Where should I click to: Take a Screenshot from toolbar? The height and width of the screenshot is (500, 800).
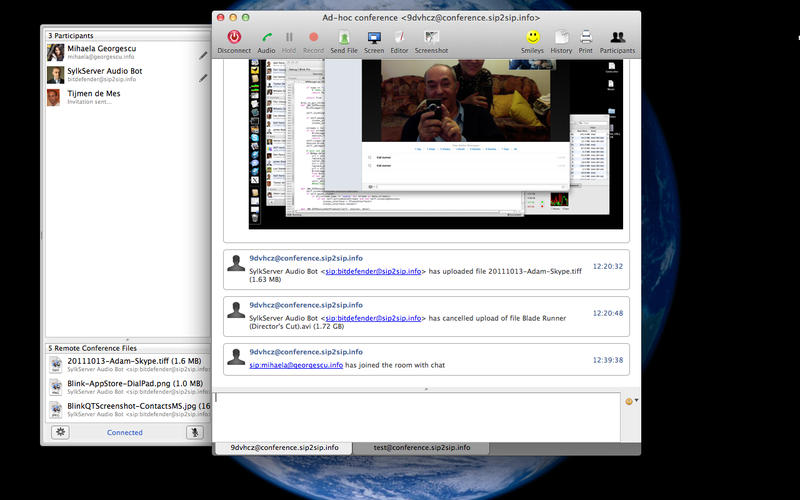[432, 37]
